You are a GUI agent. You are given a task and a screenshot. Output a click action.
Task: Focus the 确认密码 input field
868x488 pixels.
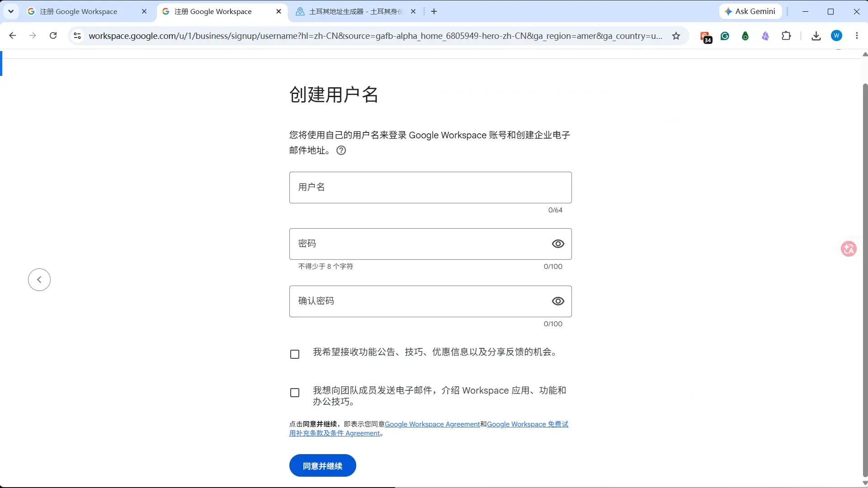430,301
